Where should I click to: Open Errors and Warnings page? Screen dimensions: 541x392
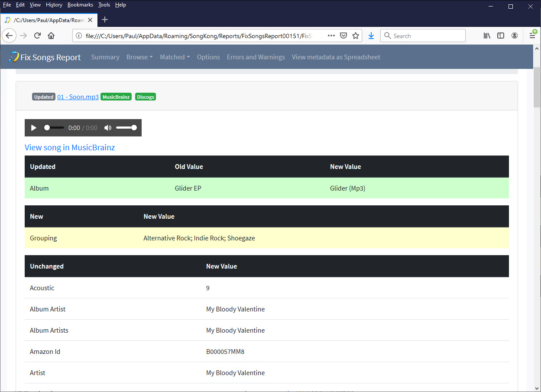(x=256, y=57)
